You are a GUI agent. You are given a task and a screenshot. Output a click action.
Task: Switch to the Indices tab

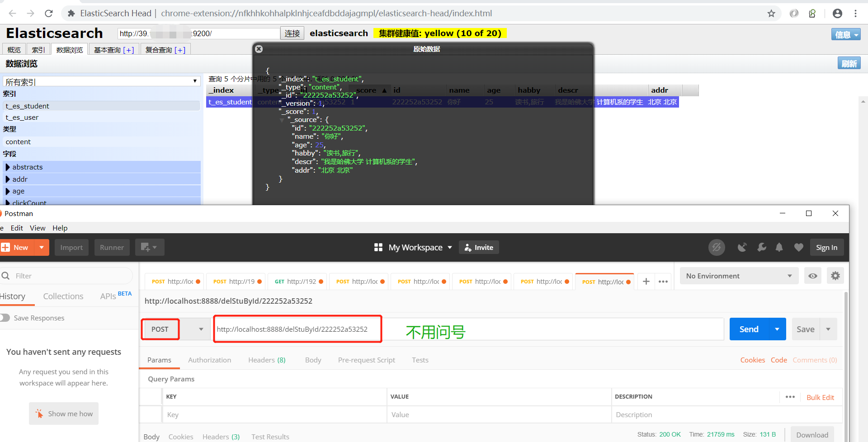click(x=38, y=50)
